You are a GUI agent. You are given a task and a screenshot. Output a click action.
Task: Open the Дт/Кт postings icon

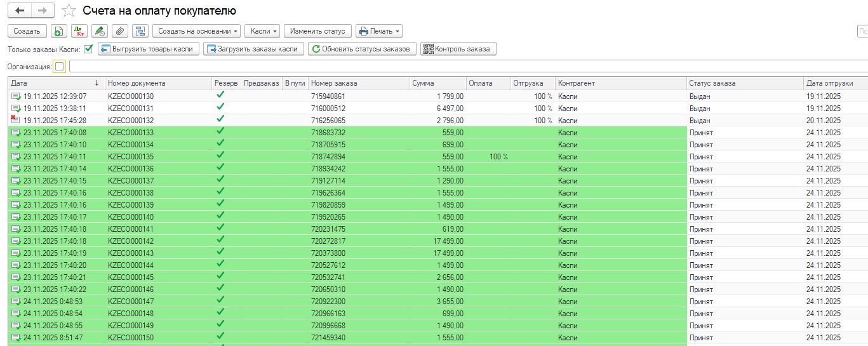[79, 31]
